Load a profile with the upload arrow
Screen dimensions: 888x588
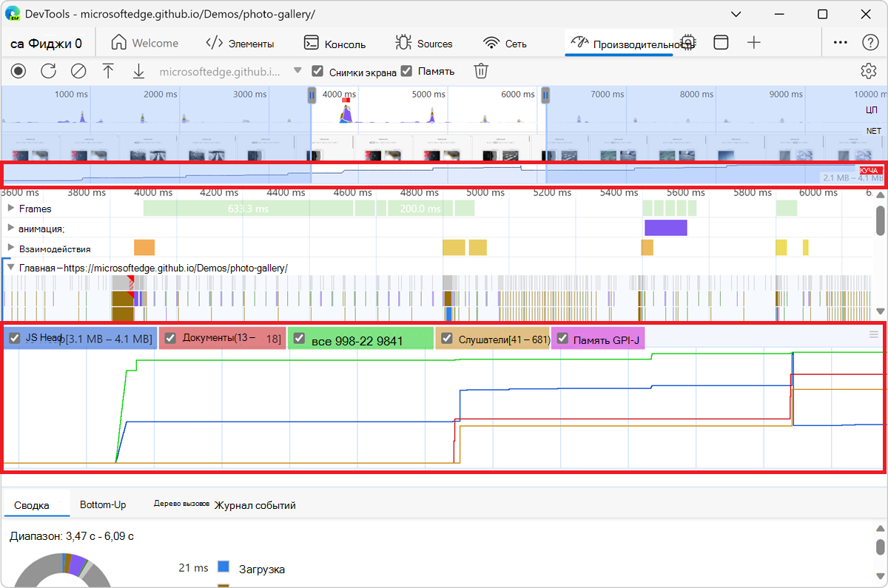(x=108, y=71)
